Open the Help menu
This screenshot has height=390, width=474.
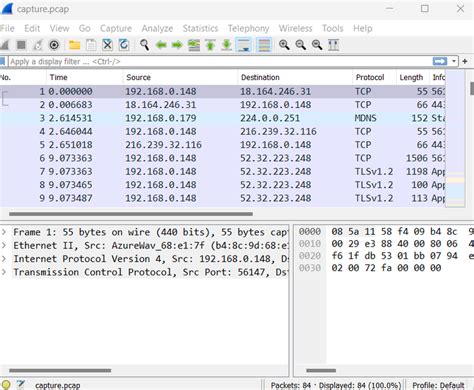[x=363, y=28]
